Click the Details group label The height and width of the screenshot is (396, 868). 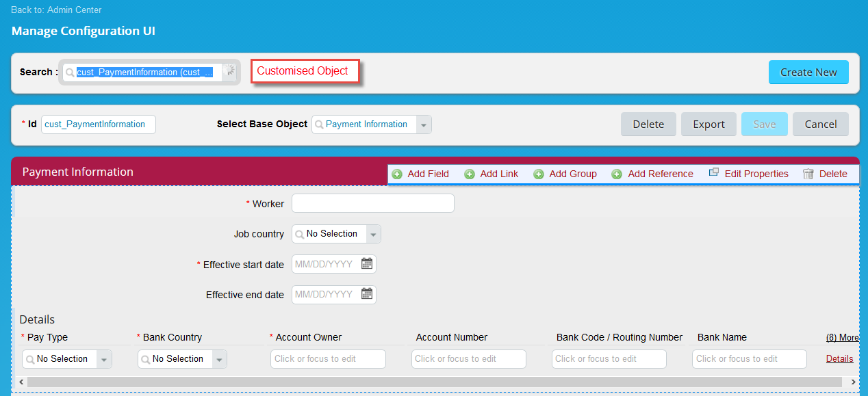pyautogui.click(x=37, y=319)
